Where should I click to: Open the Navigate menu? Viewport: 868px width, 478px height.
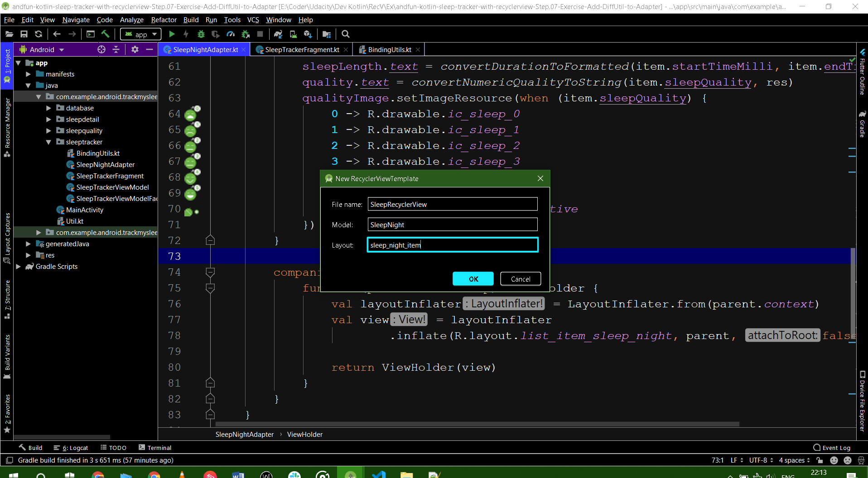click(x=76, y=20)
